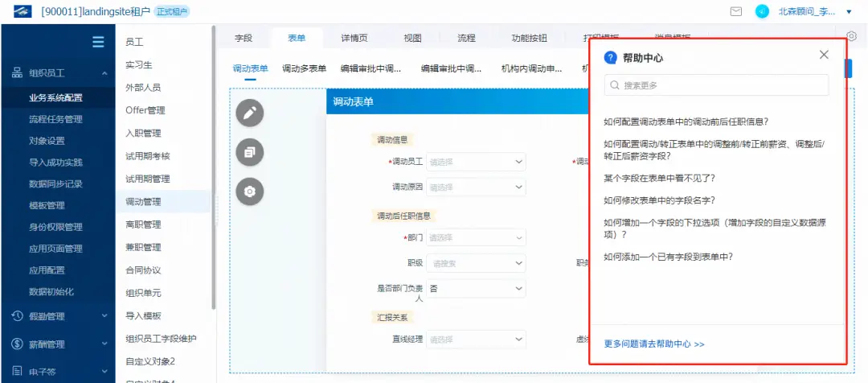Open 身份权限管理 in the sidebar
Viewport: 868px width, 383px height.
[56, 227]
